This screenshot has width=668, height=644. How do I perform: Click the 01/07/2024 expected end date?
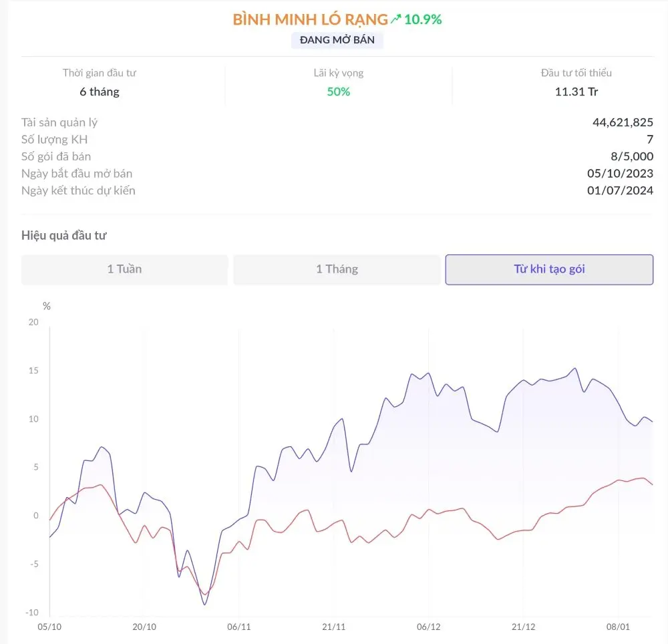coord(620,190)
